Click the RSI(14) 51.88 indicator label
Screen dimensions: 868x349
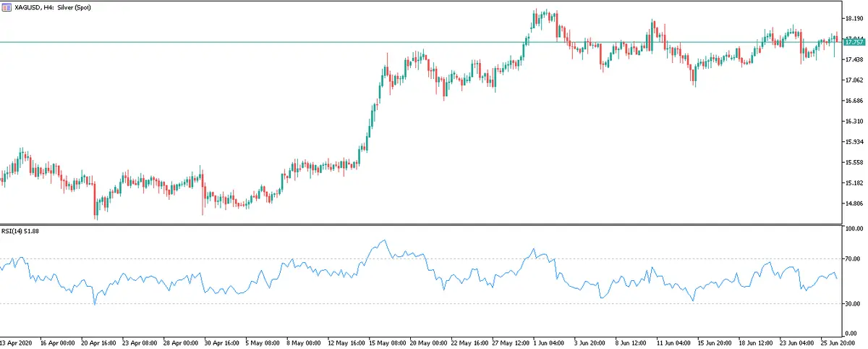[21, 231]
